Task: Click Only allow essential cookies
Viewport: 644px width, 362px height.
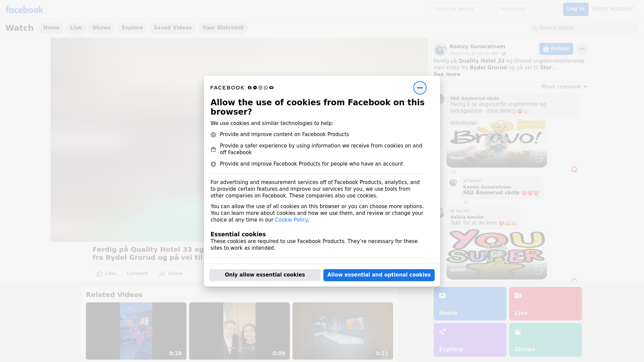Action: click(265, 275)
